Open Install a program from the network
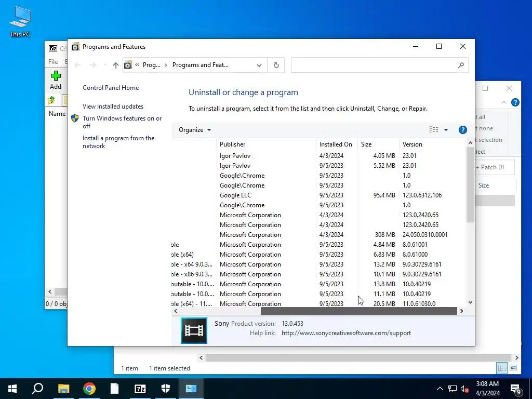Image resolution: width=532 pixels, height=399 pixels. pos(118,142)
